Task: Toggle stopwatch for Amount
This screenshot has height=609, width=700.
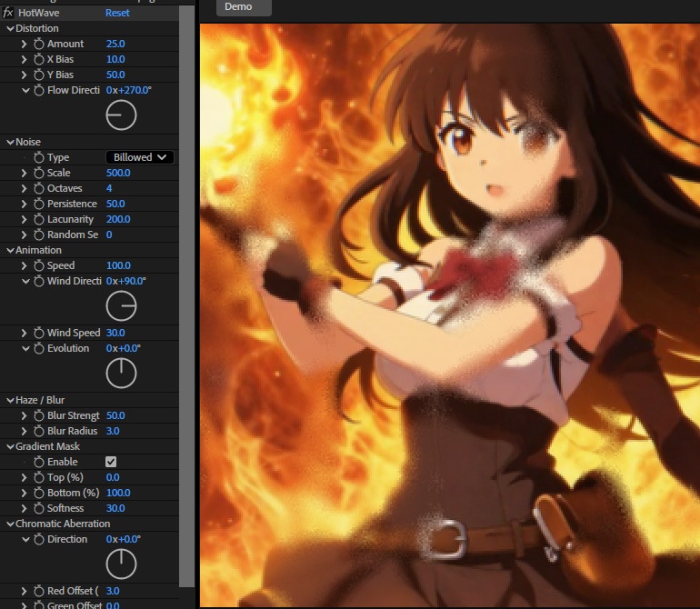Action: [x=39, y=44]
